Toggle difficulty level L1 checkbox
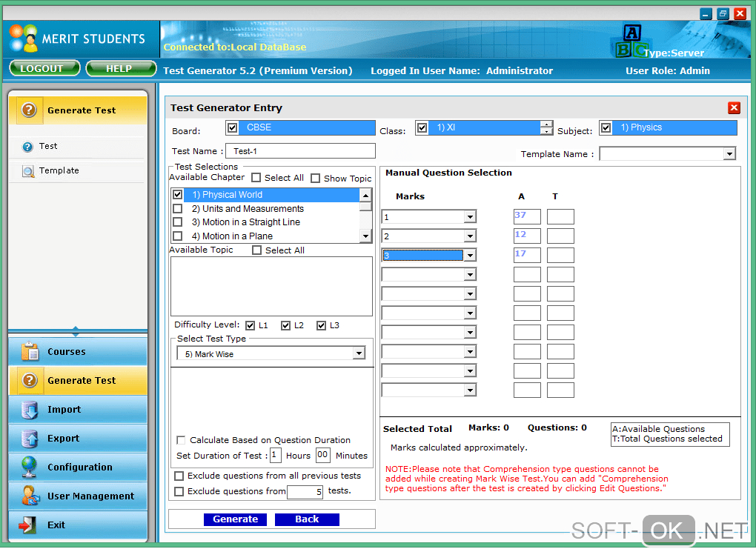This screenshot has height=549, width=756. [250, 326]
